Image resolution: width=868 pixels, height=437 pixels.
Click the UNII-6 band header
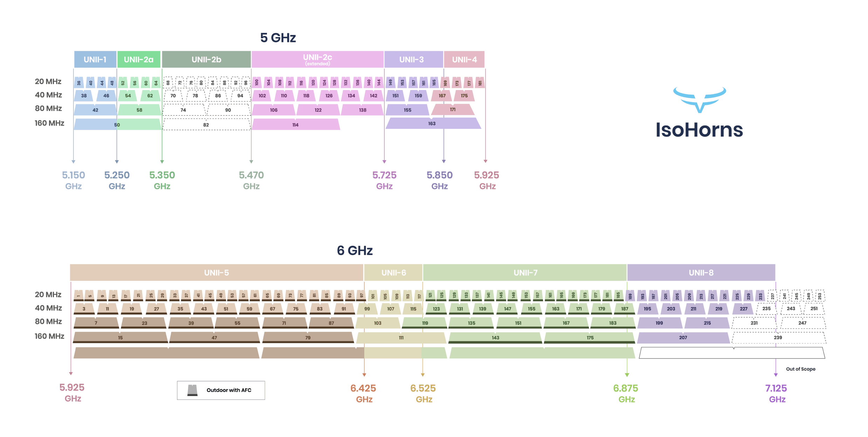393,272
